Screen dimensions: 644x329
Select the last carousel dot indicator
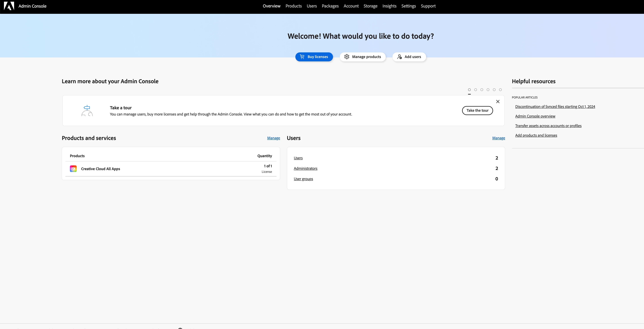click(x=500, y=90)
